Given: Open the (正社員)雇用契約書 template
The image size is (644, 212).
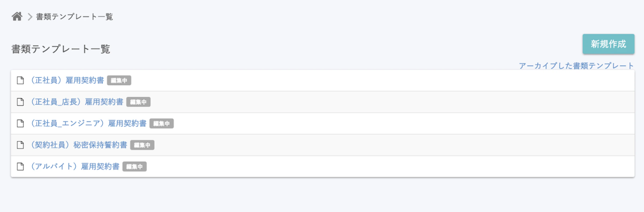Looking at the screenshot, I should point(67,80).
